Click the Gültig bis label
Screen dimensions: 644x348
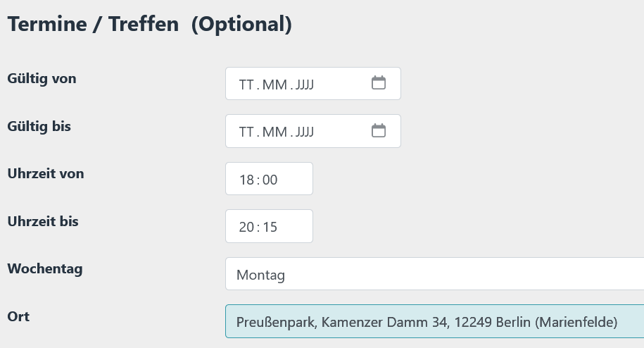pyautogui.click(x=39, y=127)
